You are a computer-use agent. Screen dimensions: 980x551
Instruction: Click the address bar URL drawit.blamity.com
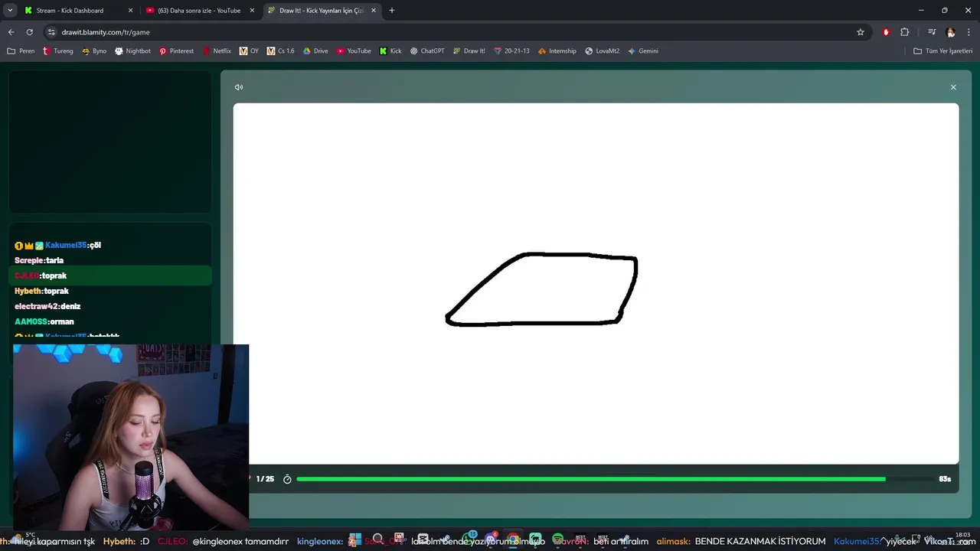(x=106, y=32)
